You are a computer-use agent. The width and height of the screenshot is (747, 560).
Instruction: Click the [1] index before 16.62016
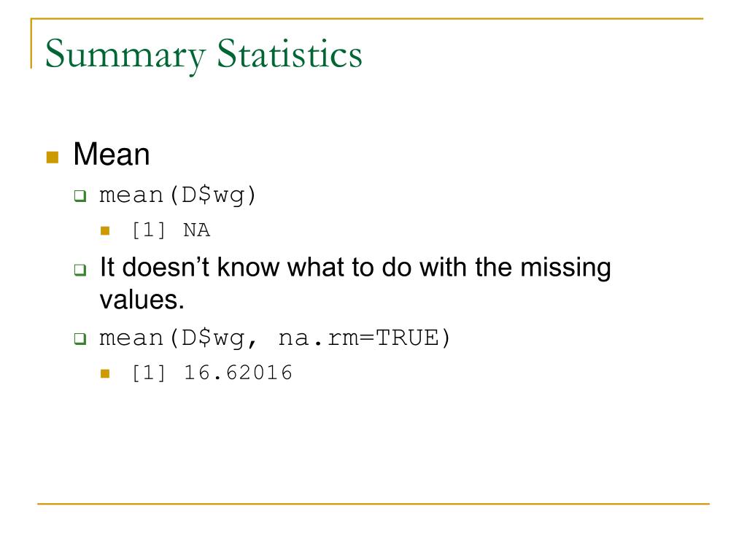tap(149, 373)
